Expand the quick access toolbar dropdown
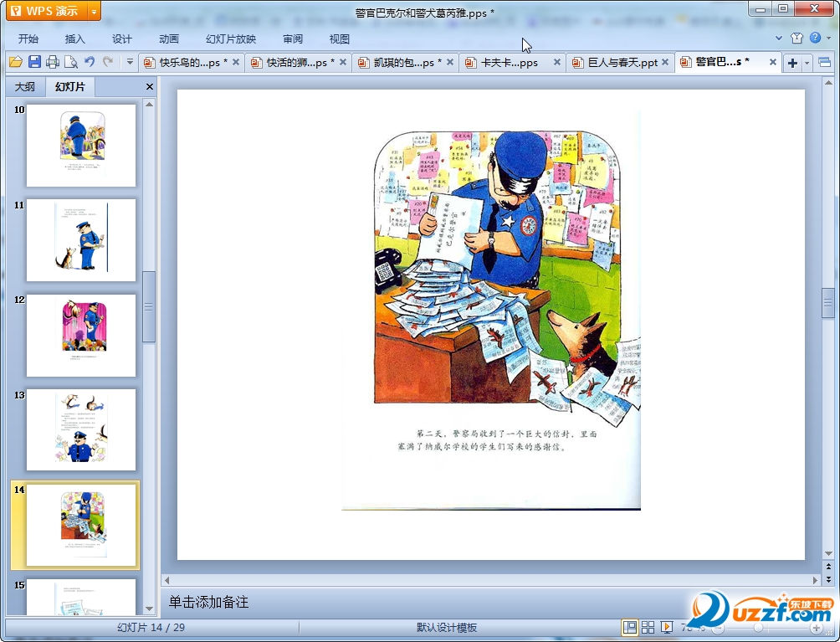Screen dimensions: 840x642 coord(130,62)
